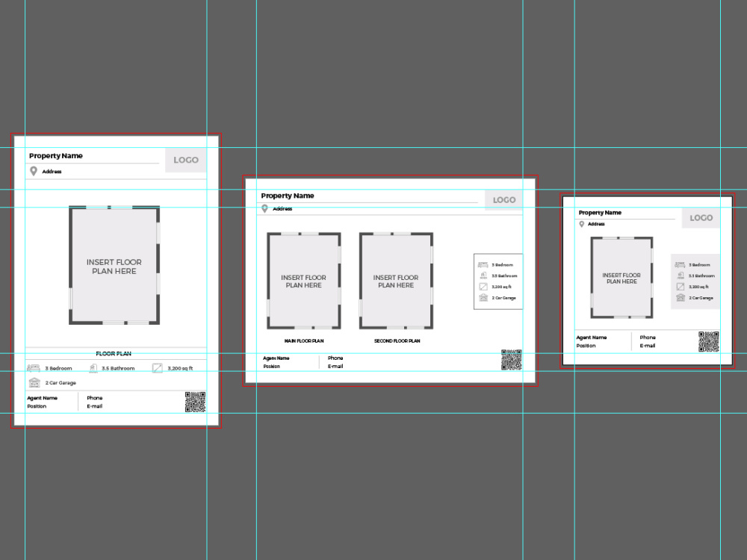747x560 pixels.
Task: Select 'Phone' text on the portrait artboard
Action: (x=94, y=398)
